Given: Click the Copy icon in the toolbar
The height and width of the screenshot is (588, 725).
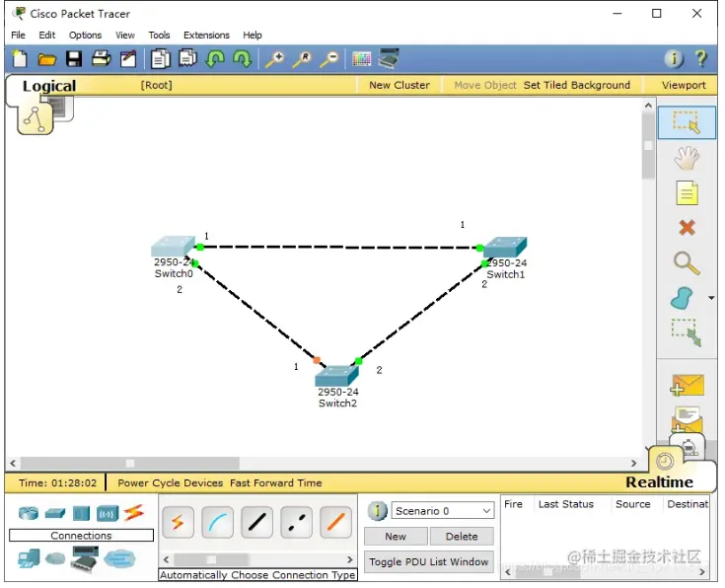Looking at the screenshot, I should tap(161, 59).
